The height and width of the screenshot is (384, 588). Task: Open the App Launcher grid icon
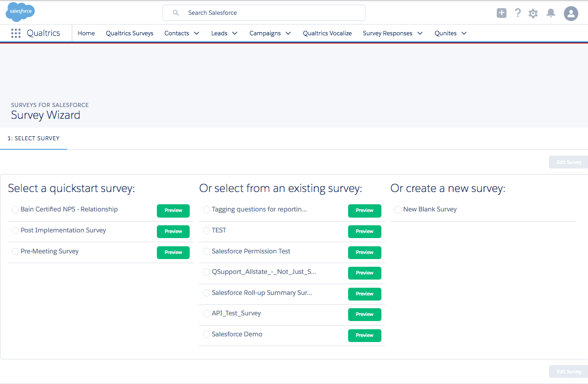coord(16,33)
